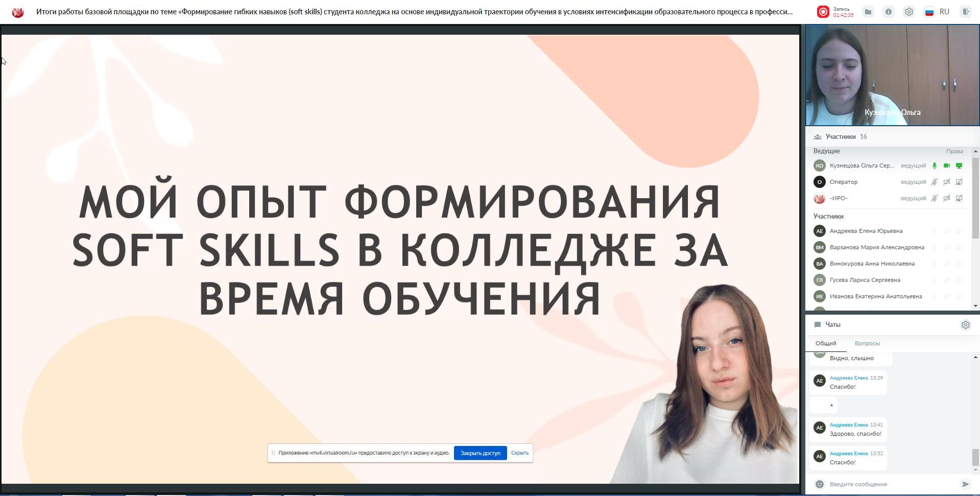Click chat message Здорово, спасибо!

pyautogui.click(x=855, y=434)
